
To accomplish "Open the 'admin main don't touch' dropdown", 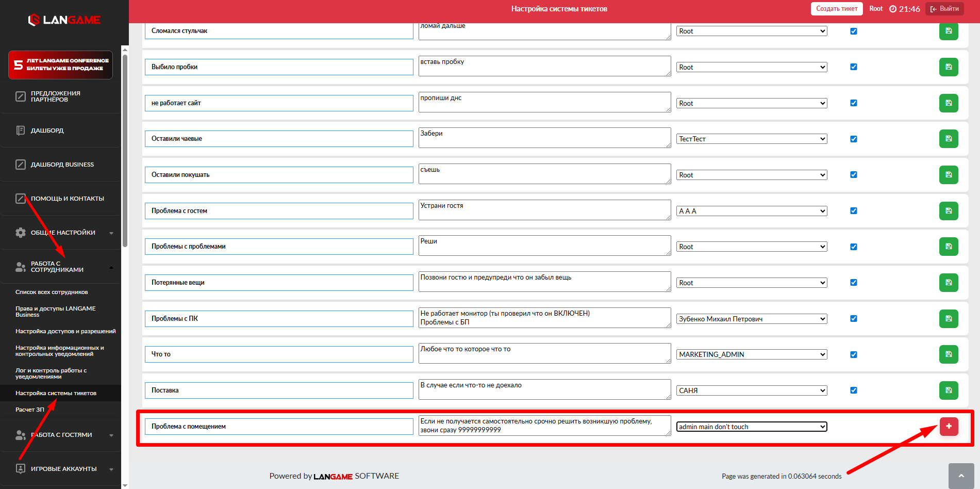I will [752, 427].
